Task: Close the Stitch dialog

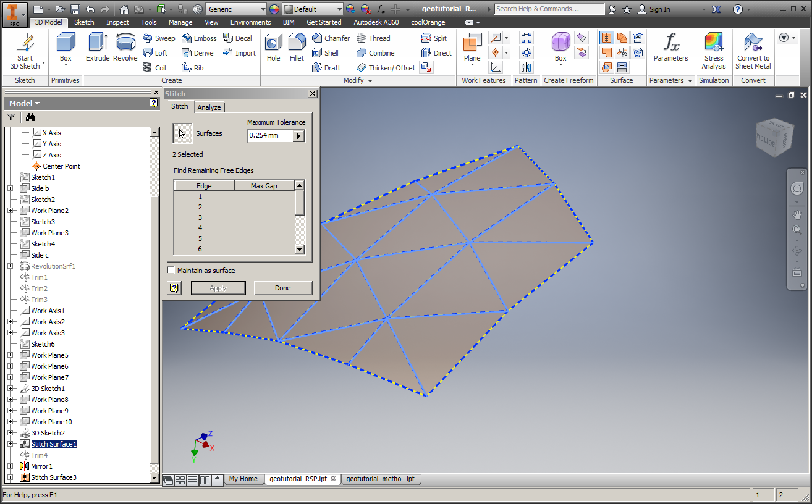Action: click(313, 94)
